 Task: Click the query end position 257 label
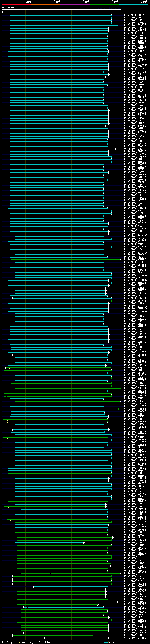(x=118, y=11)
